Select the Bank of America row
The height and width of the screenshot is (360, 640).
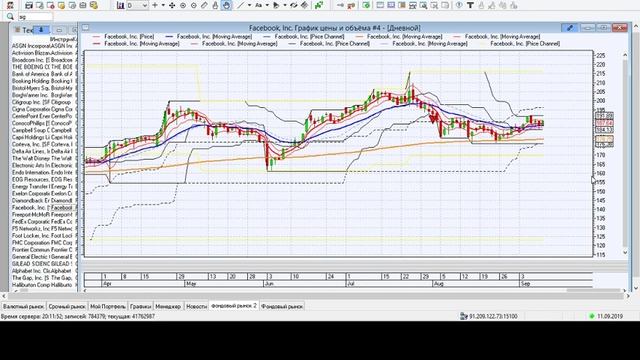pyautogui.click(x=44, y=74)
